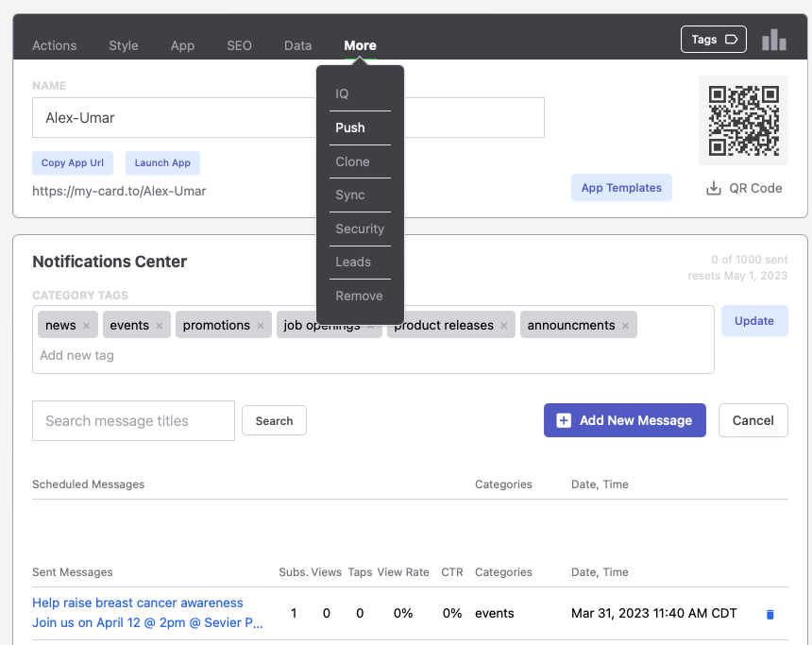Open the Leads menu entry
This screenshot has width=812, height=645.
click(353, 262)
